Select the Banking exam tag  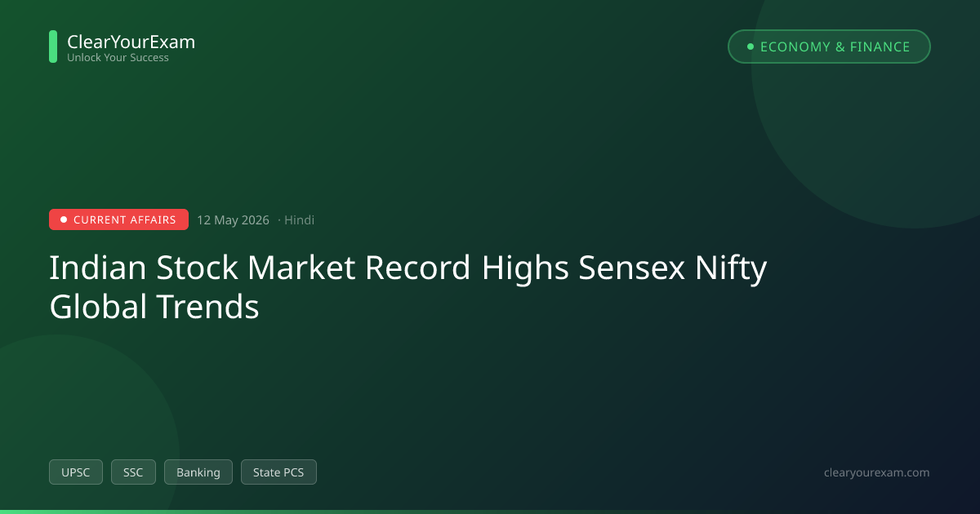(198, 472)
